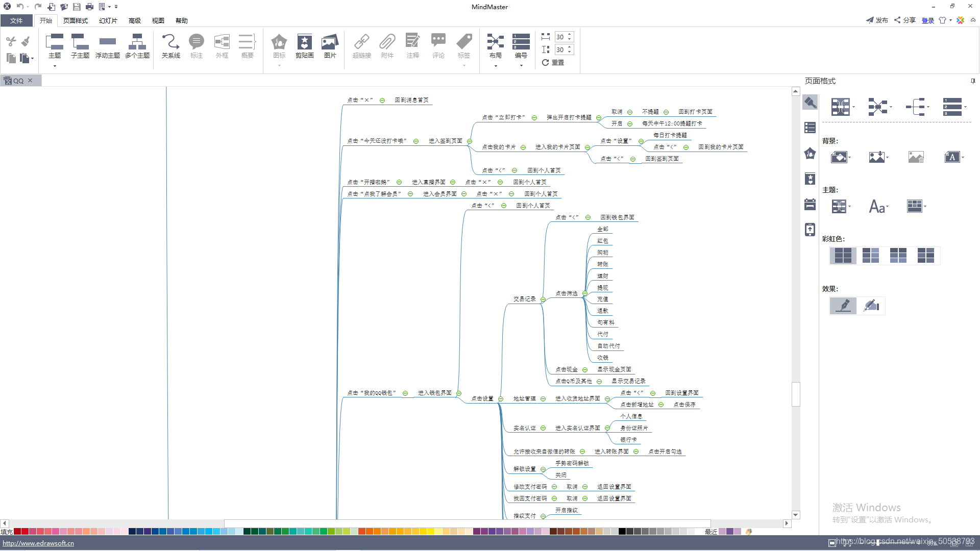Click the Cut scissors icon
The image size is (980, 551).
click(11, 41)
